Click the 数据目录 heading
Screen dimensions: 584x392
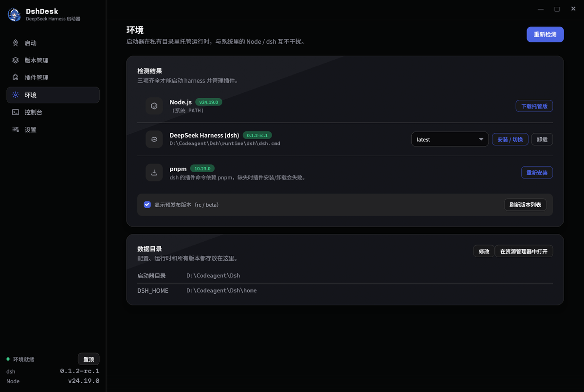point(150,249)
